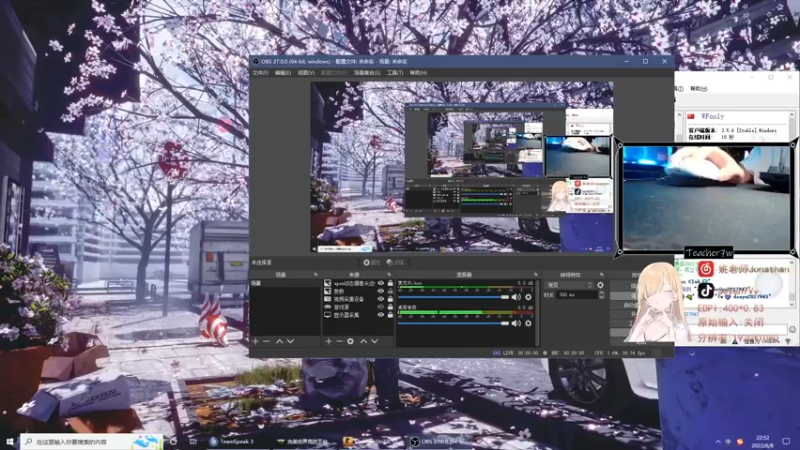Open the Windows Start menu
This screenshot has height=450, width=800.
click(x=10, y=441)
